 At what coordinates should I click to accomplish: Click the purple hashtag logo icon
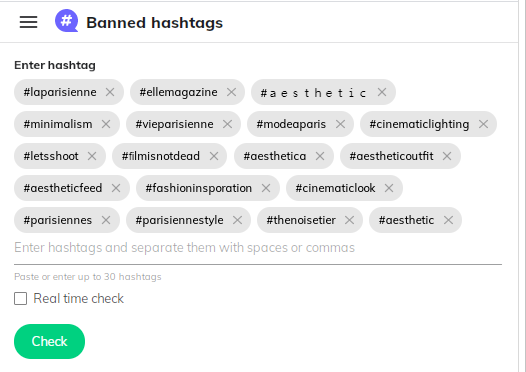click(66, 21)
